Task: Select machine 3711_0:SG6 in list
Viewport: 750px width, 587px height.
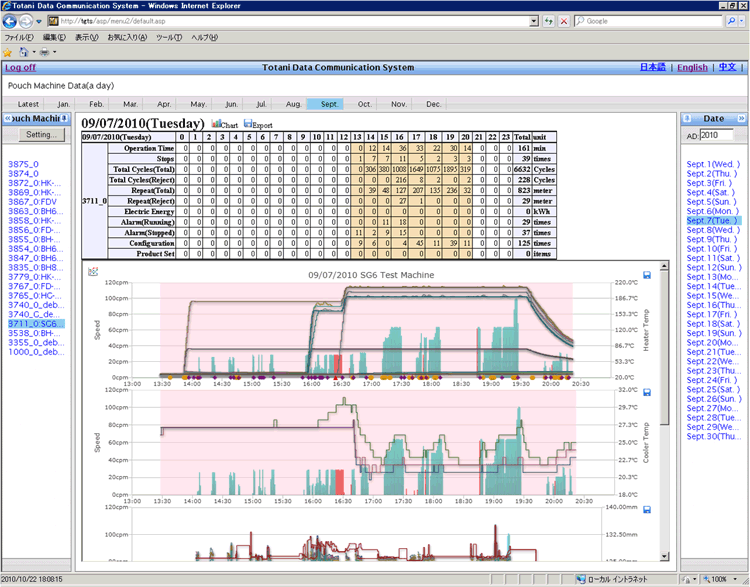Action: 36,324
